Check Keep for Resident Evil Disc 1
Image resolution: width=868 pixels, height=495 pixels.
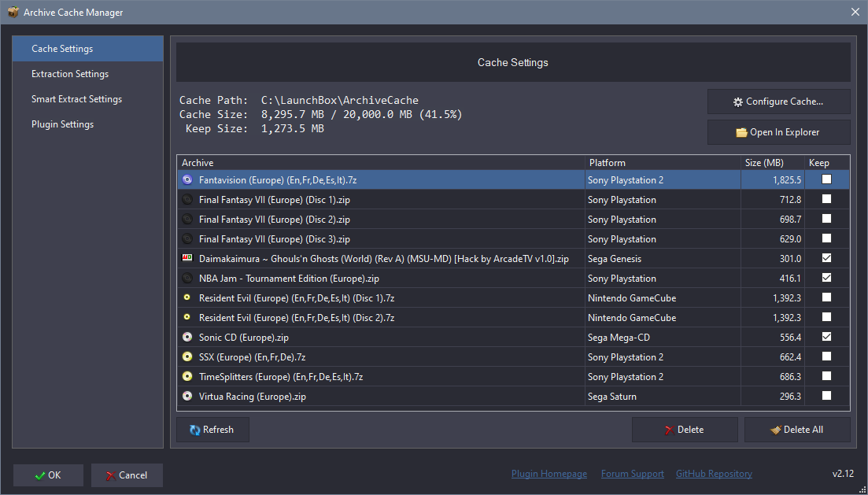pos(826,297)
